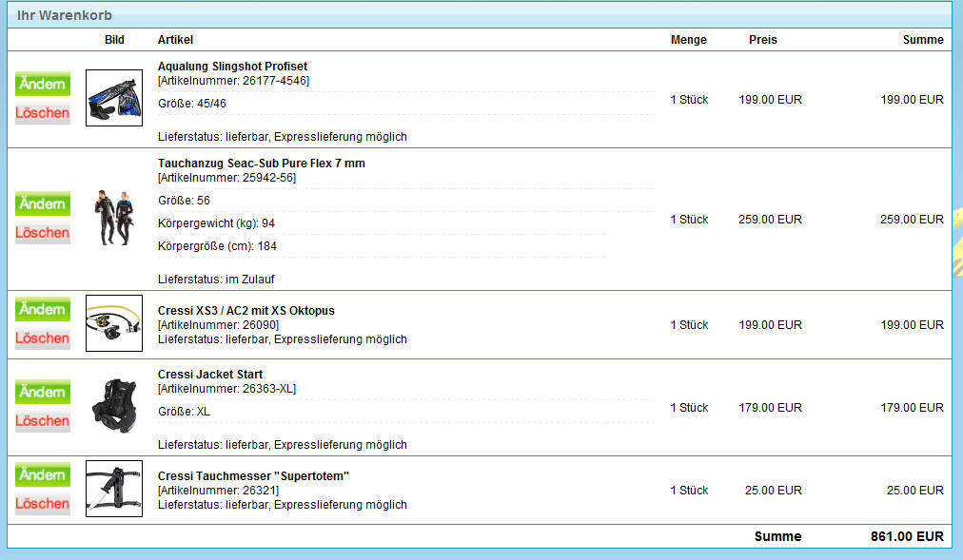Click the Preis column header
The width and height of the screenshot is (963, 560).
[763, 40]
